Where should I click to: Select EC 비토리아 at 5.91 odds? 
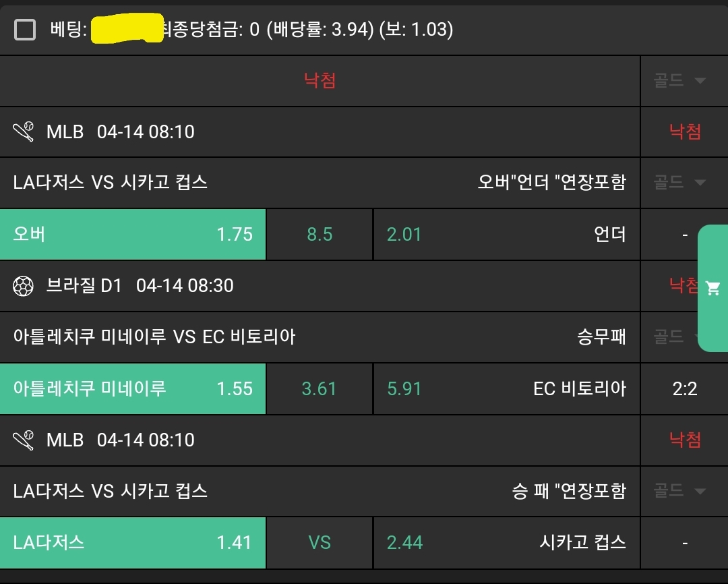tap(506, 389)
